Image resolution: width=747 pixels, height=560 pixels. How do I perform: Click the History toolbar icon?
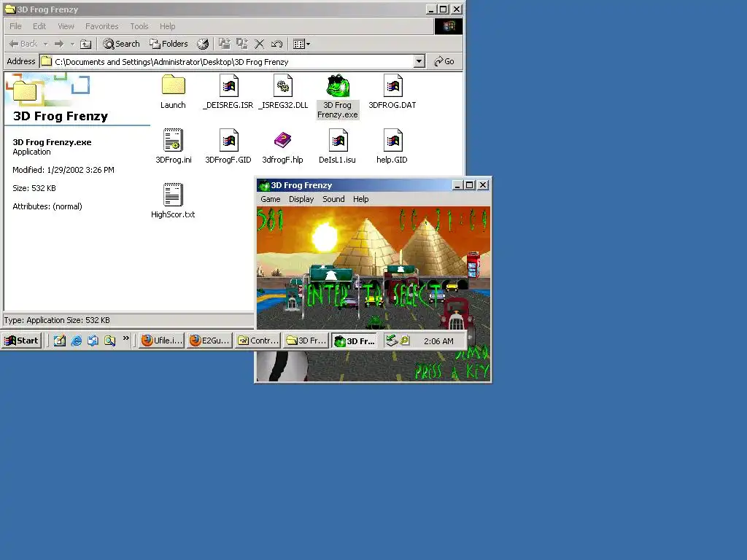[203, 44]
